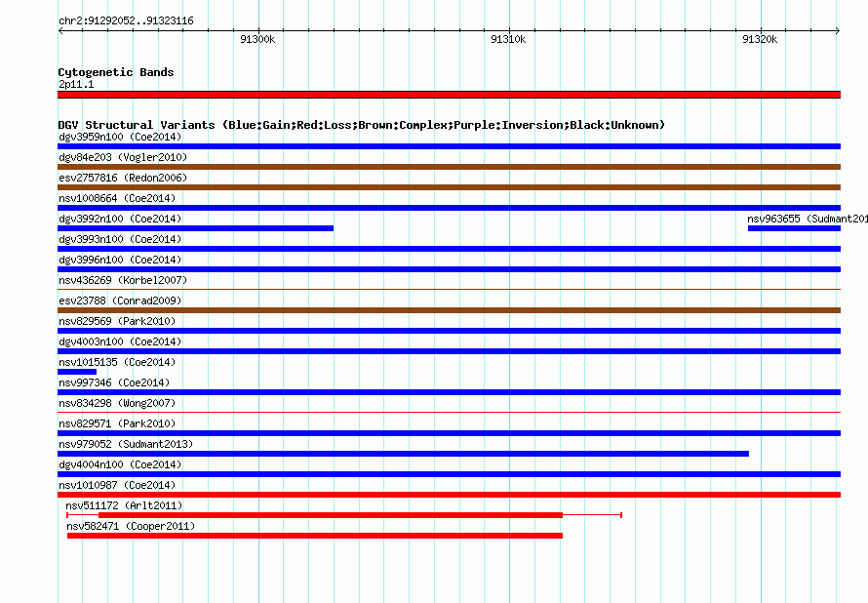The height and width of the screenshot is (603, 868).
Task: Select the blue nsv1008664 bar
Action: [x=449, y=208]
